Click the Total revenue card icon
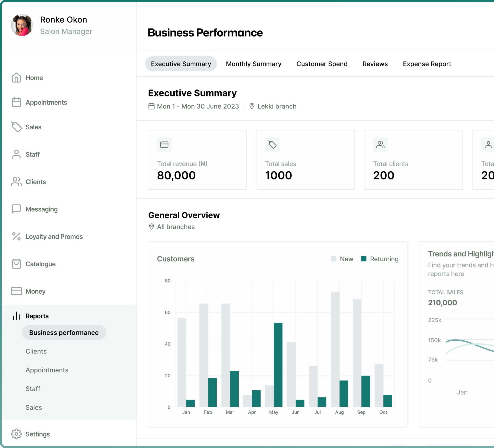This screenshot has width=494, height=448. tap(164, 145)
